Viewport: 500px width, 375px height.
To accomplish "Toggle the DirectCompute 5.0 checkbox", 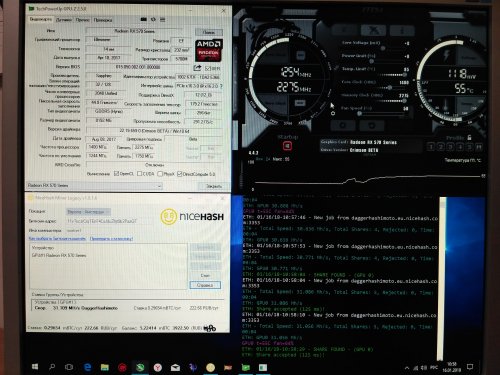I will click(180, 174).
